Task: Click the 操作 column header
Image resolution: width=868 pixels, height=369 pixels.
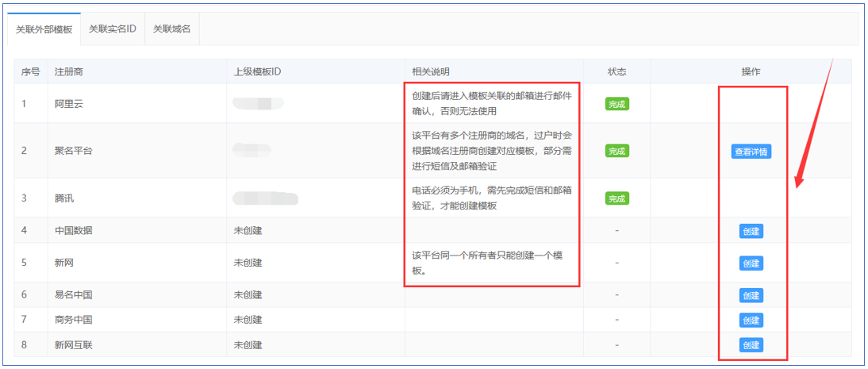Action: click(x=751, y=72)
